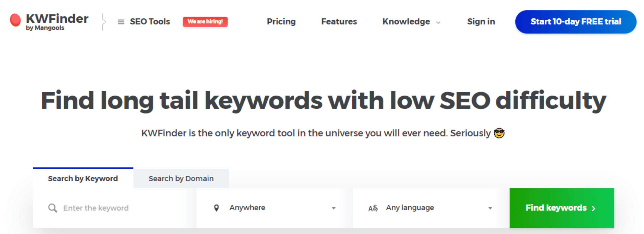Click the language translate icon
Viewport: 644px width, 234px height.
[x=373, y=208]
